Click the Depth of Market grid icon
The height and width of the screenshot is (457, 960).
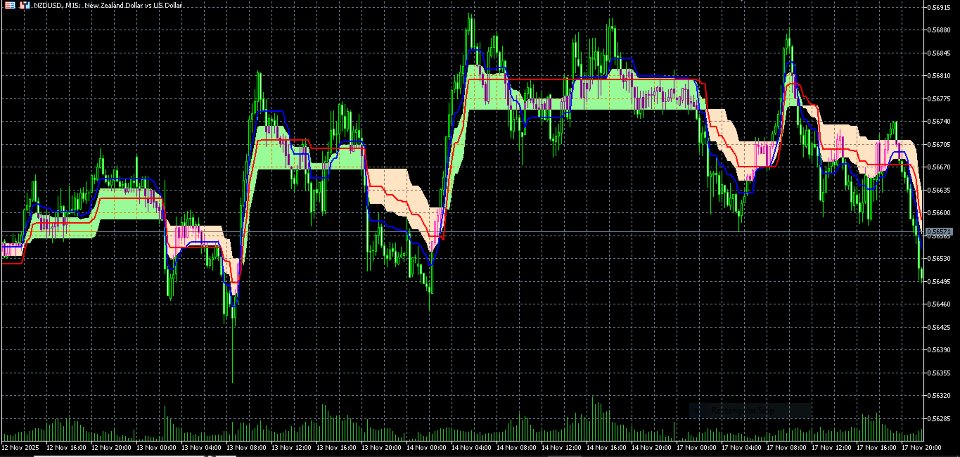pyautogui.click(x=10, y=5)
